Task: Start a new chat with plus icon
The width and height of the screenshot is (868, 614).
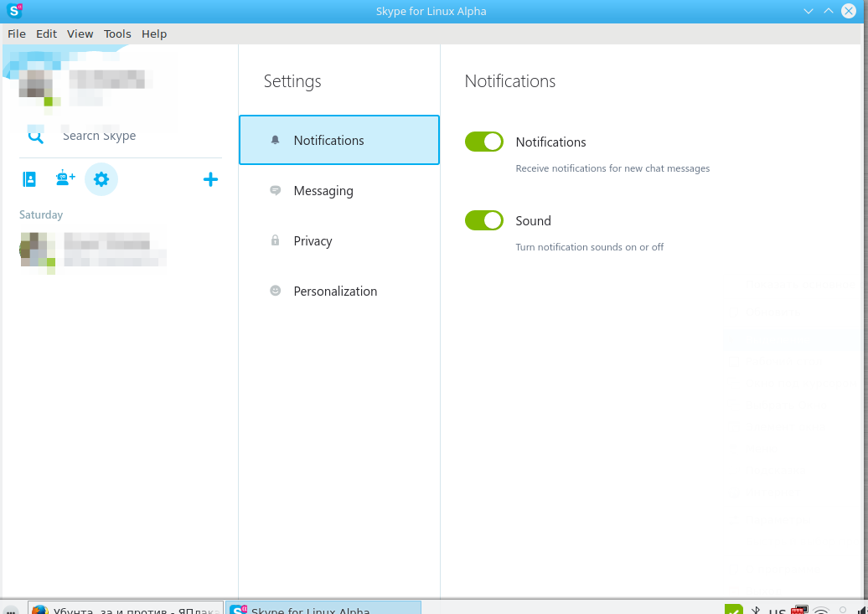Action: tap(210, 179)
